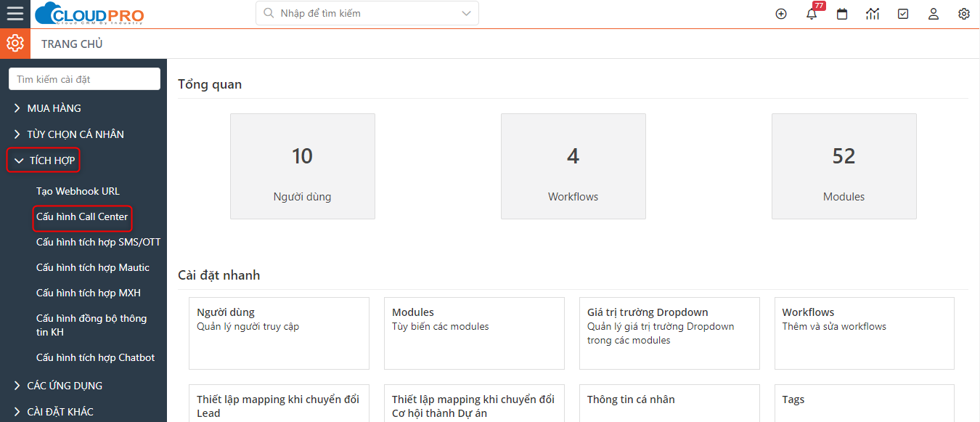Open the calendar icon in header

click(842, 14)
